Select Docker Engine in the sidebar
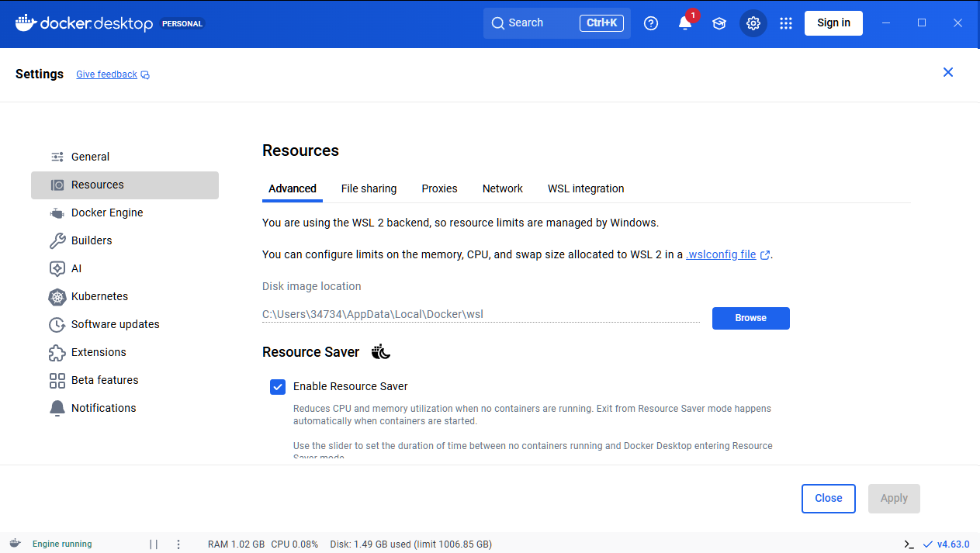Image resolution: width=980 pixels, height=553 pixels. click(107, 213)
